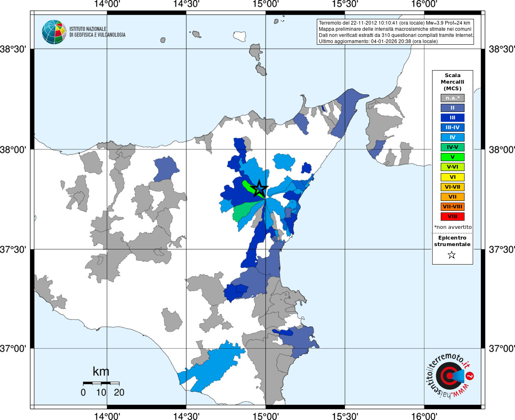Click the Epicentro strumentale legend label
The image size is (515, 420).
tap(452, 241)
